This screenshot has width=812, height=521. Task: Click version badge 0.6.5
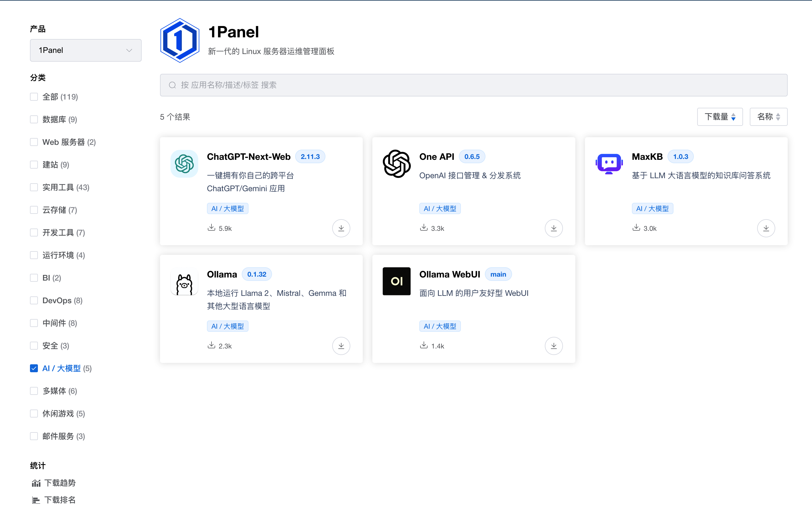coord(472,157)
